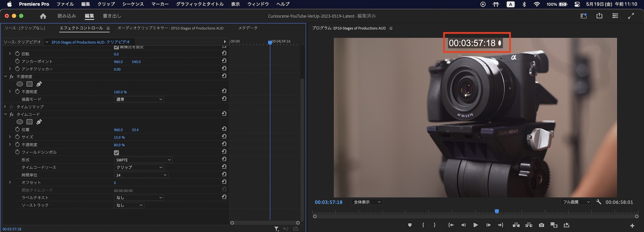
Task: Toggle the fx switch for タイムコード effect
Action: pyautogui.click(x=12, y=115)
